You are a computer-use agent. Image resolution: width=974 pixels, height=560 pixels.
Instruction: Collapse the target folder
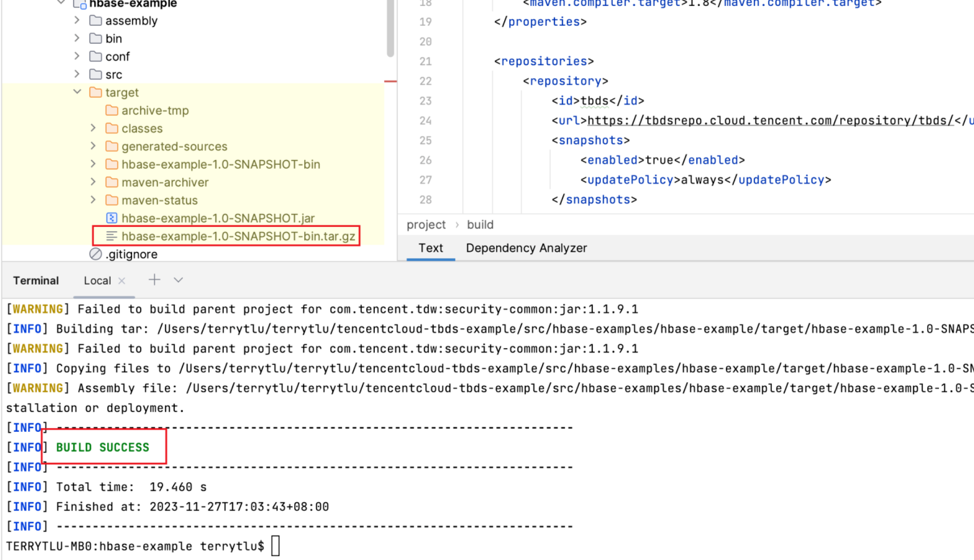coord(77,92)
